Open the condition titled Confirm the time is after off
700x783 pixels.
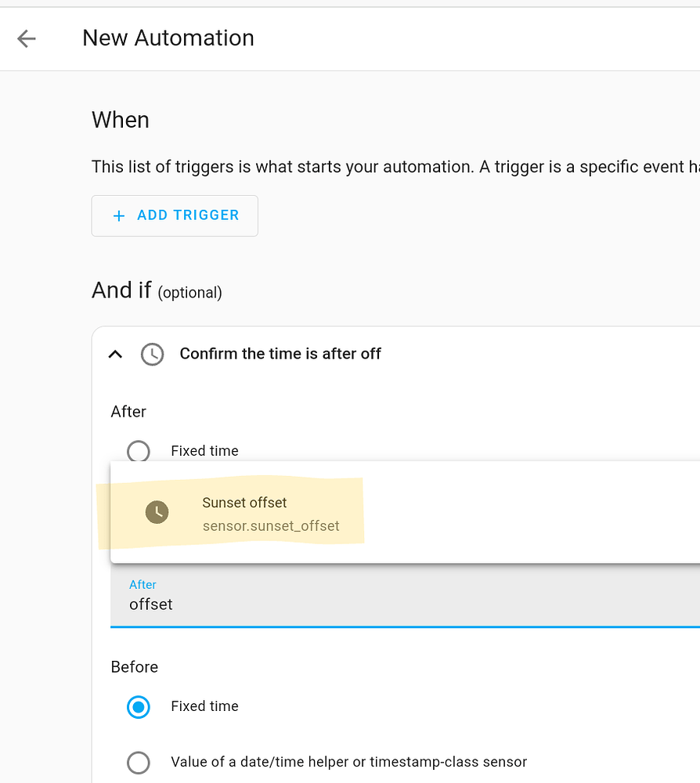pyautogui.click(x=280, y=354)
